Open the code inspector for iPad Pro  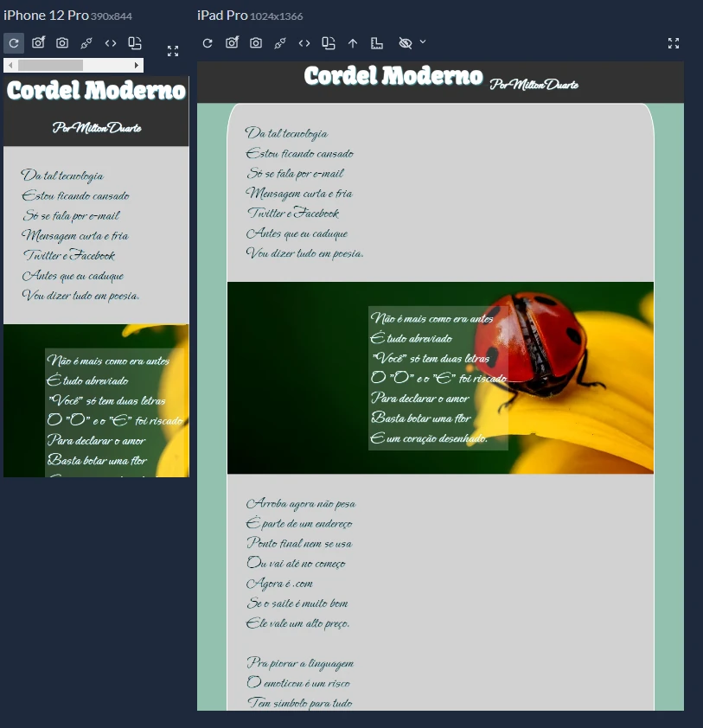304,43
